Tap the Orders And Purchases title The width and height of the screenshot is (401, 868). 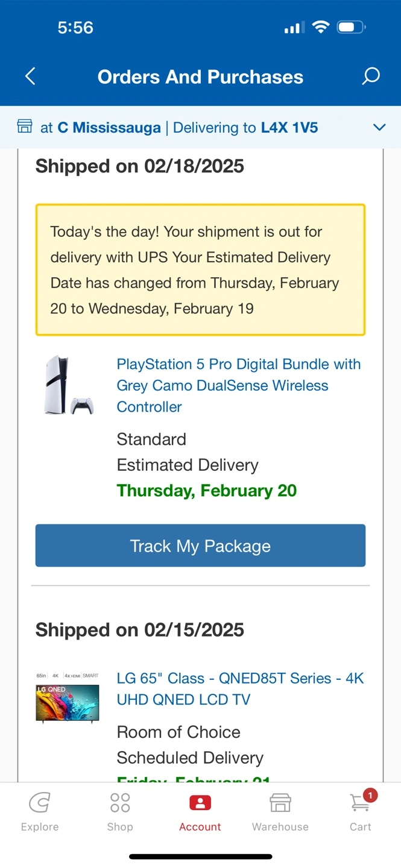tap(200, 77)
